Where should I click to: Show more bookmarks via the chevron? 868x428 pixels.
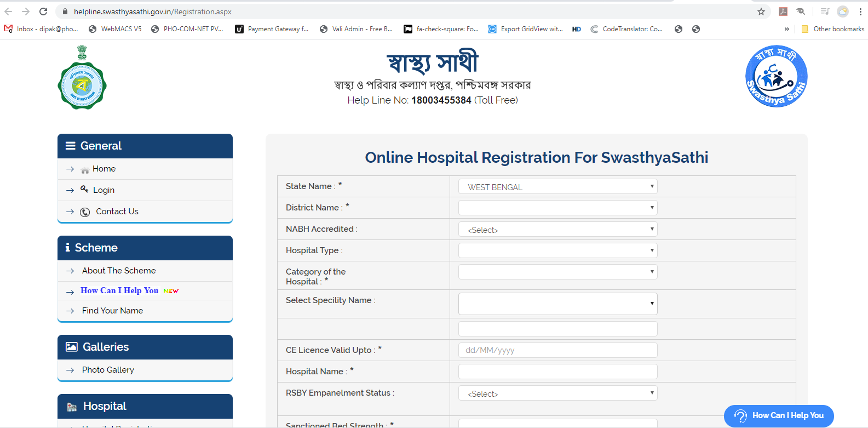(x=786, y=29)
